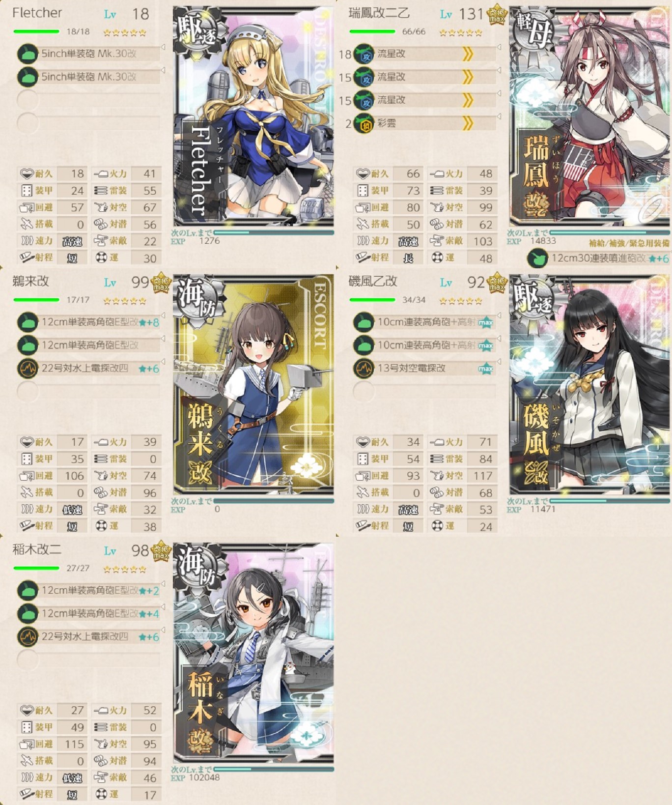Click the 12cm30連装噴進砲改 expansion slot icon
This screenshot has height=805, width=672.
[537, 259]
